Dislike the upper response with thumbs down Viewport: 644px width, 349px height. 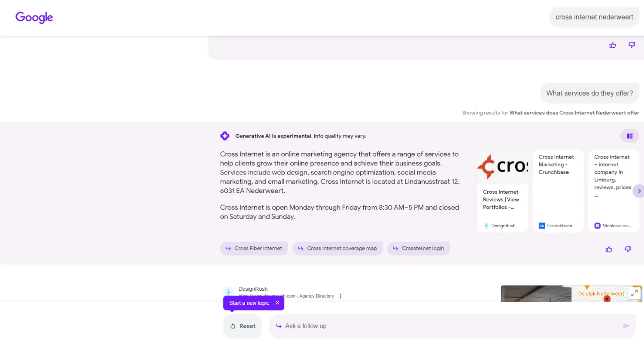[632, 45]
